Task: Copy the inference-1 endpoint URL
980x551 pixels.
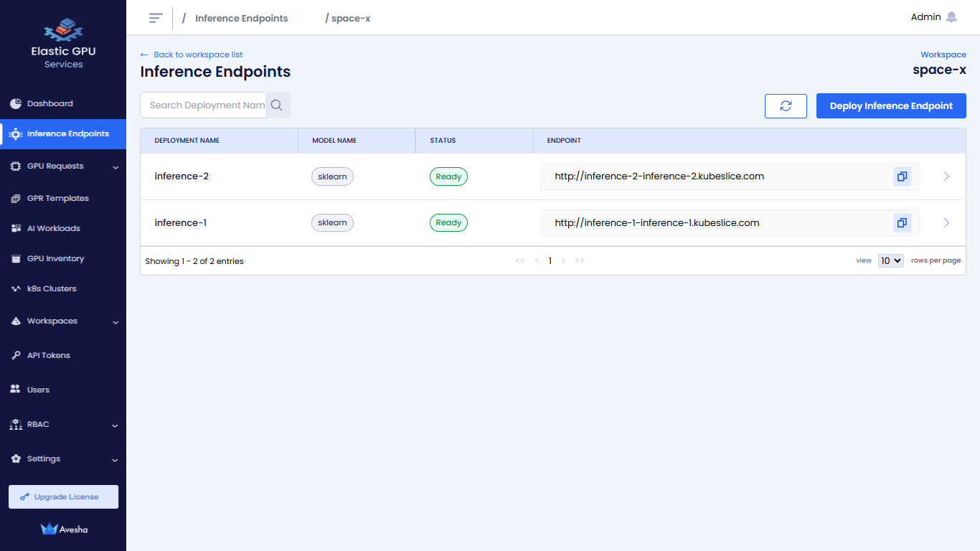Action: coord(902,223)
